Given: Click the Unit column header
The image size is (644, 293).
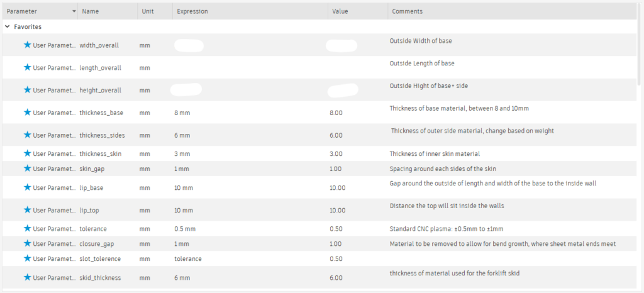Looking at the screenshot, I should click(x=148, y=11).
